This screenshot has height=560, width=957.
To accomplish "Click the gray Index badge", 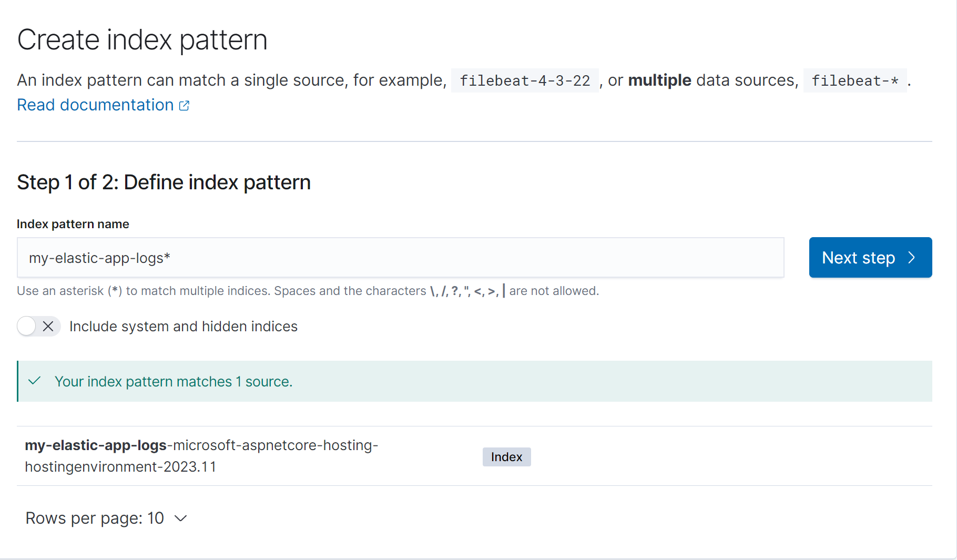I will (x=506, y=457).
